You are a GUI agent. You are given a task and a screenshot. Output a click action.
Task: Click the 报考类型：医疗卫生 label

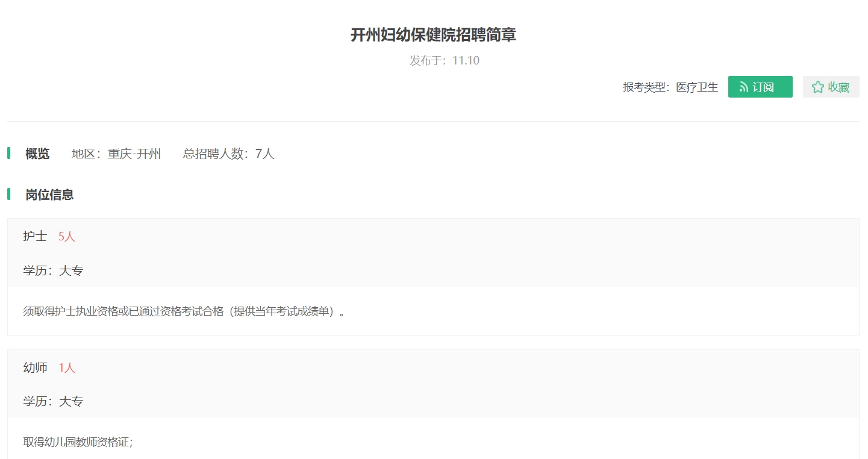[670, 87]
